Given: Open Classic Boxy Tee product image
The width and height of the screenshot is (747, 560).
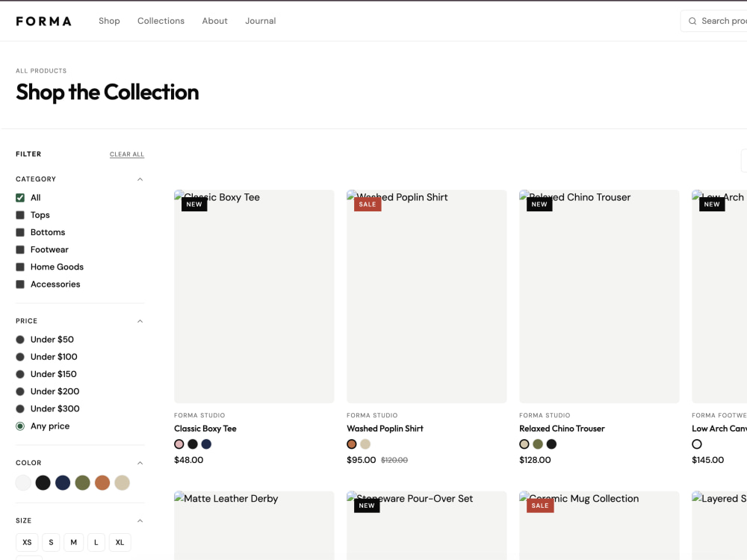Looking at the screenshot, I should [x=254, y=296].
